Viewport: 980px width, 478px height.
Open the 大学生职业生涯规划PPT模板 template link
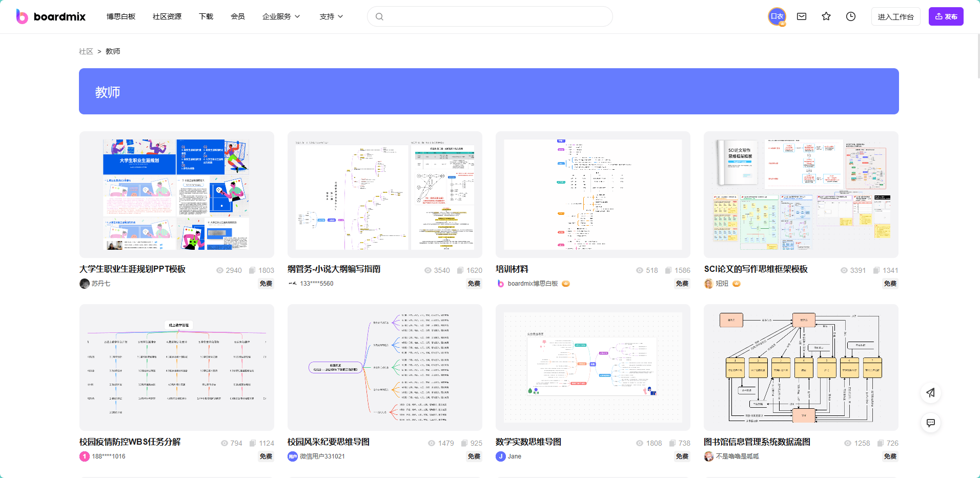(x=133, y=269)
